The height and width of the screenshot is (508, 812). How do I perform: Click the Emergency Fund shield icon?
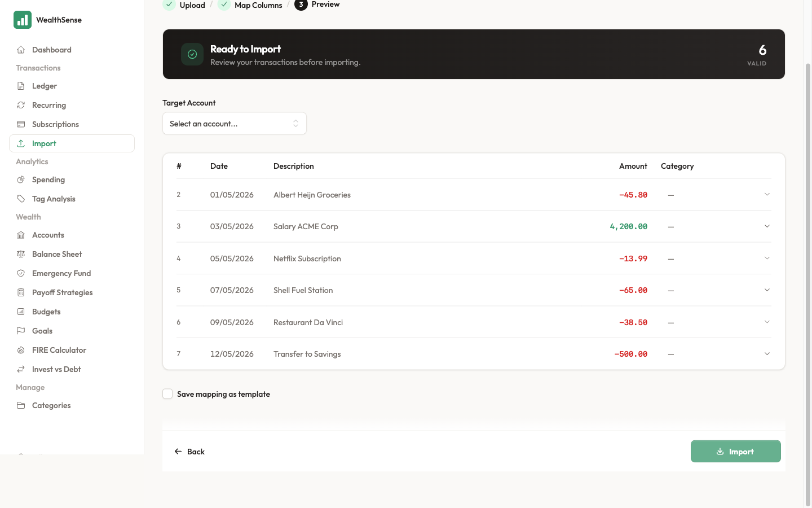point(21,273)
